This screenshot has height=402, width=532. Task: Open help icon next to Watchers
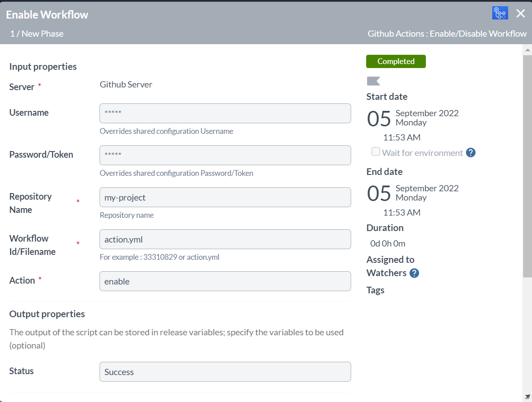click(414, 273)
